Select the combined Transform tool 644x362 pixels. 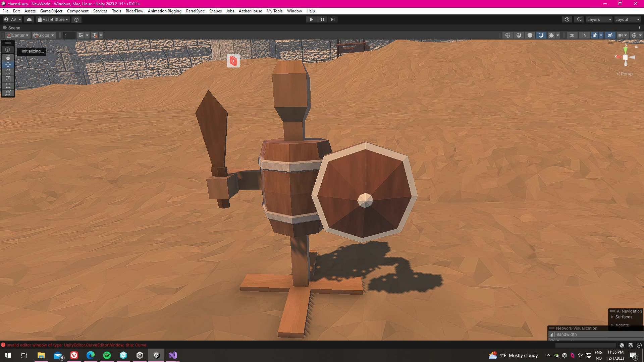point(8,93)
